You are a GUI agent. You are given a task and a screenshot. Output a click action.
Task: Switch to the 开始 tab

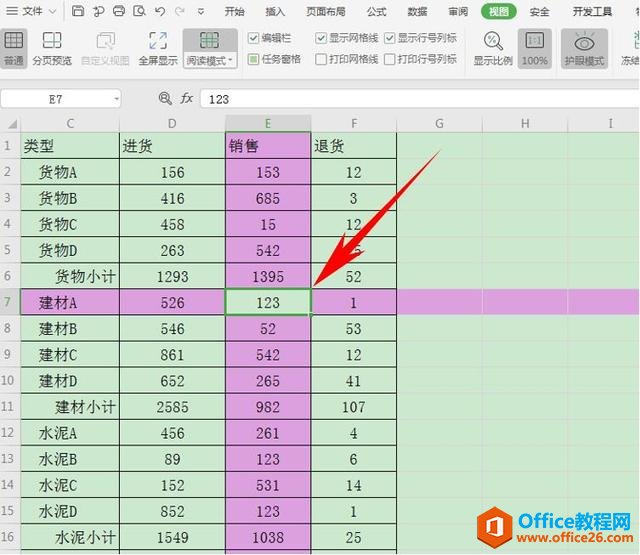coord(235,11)
